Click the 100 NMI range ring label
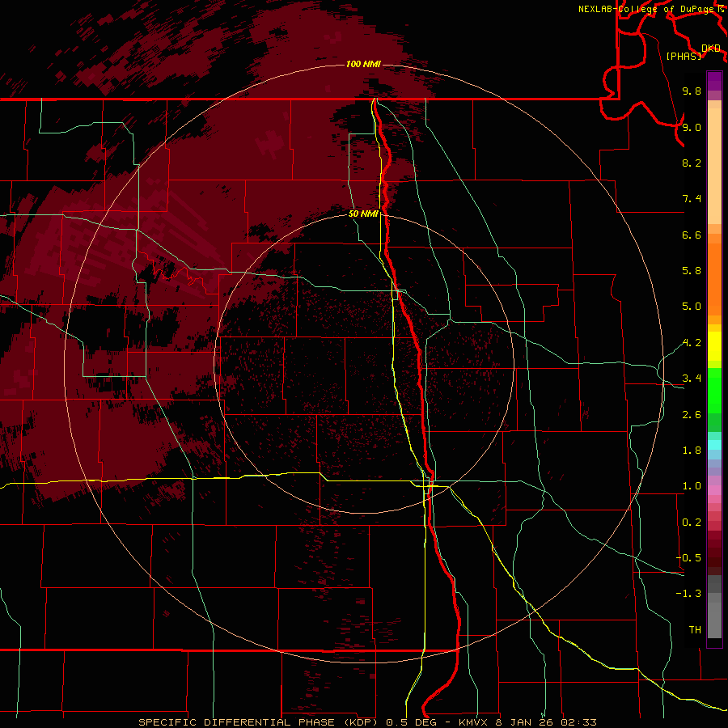728x728 pixels. (x=363, y=64)
